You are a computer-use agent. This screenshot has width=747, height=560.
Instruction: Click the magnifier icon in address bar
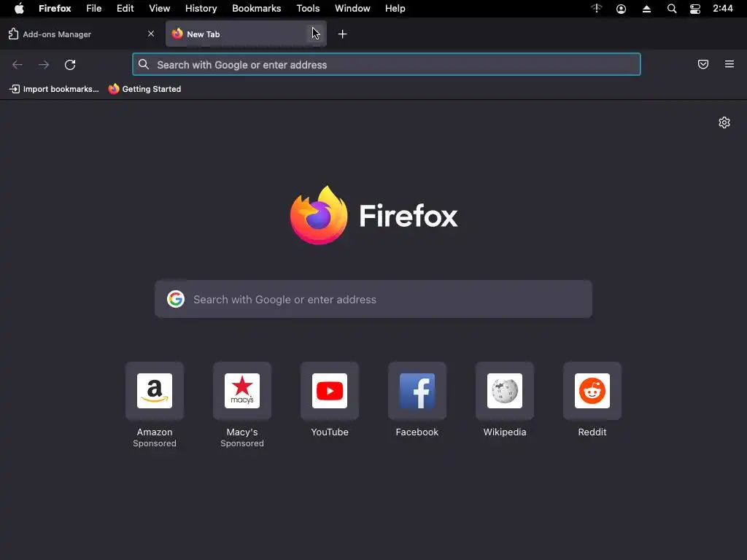point(144,64)
